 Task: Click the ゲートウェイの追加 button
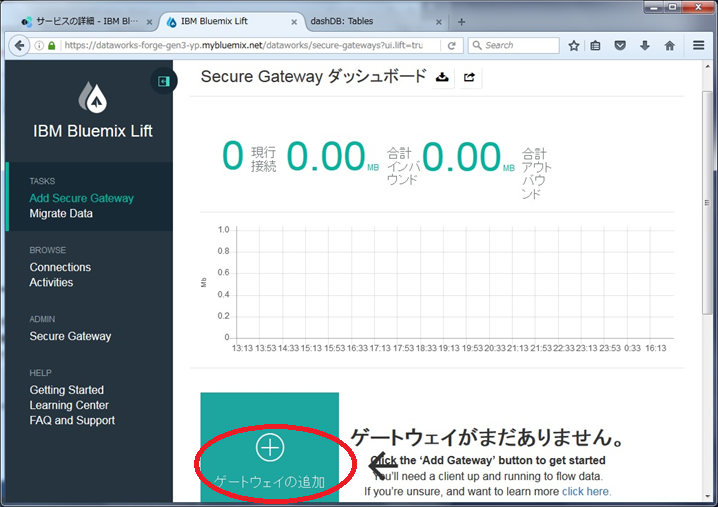(x=270, y=460)
